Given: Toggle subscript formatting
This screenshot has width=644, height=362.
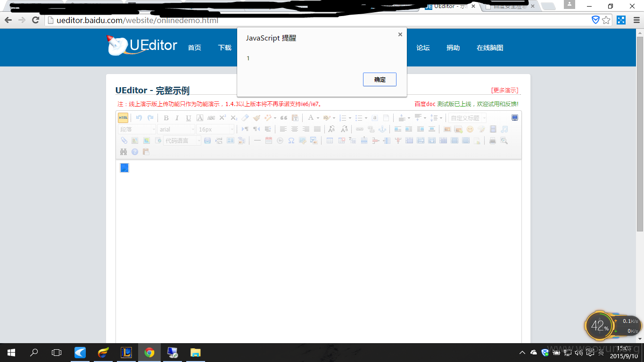Looking at the screenshot, I should (x=234, y=118).
